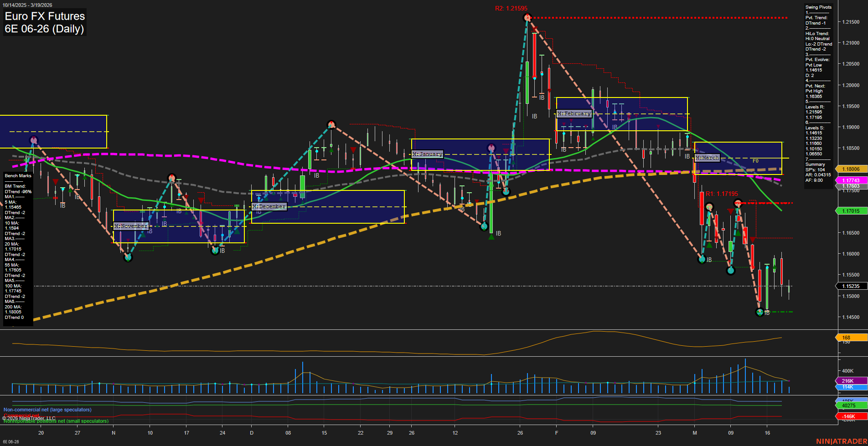868x446 pixels.
Task: Toggle the Non-commercial net (large speculators) legend
Action: click(48, 410)
